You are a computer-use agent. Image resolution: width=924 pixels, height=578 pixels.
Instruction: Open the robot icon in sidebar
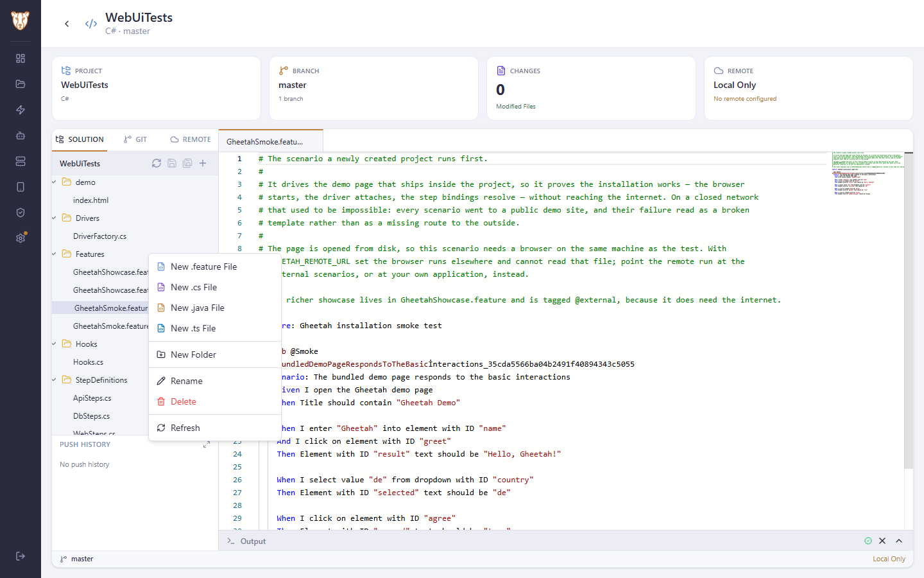tap(21, 136)
